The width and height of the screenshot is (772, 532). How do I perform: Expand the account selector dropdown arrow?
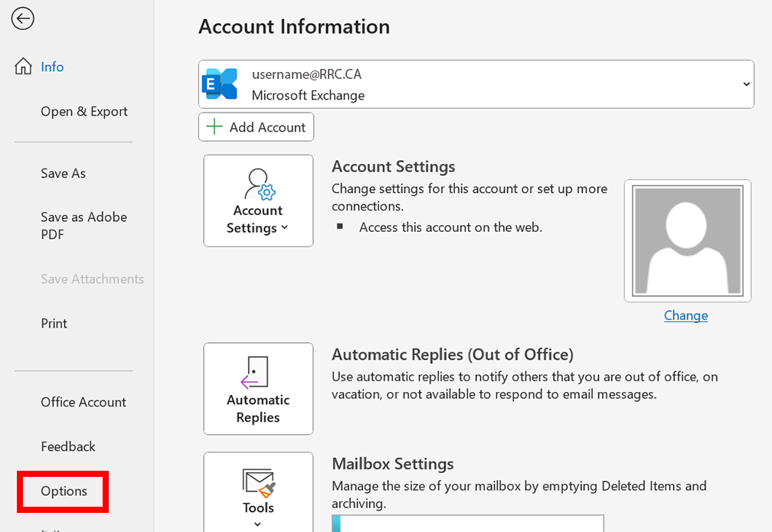(747, 84)
